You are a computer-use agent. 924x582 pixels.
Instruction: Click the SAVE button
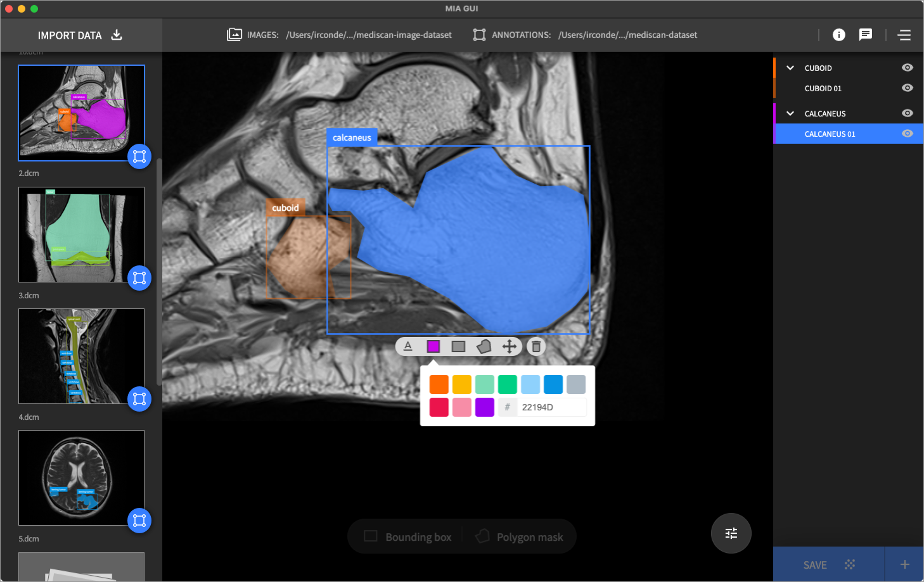click(828, 564)
